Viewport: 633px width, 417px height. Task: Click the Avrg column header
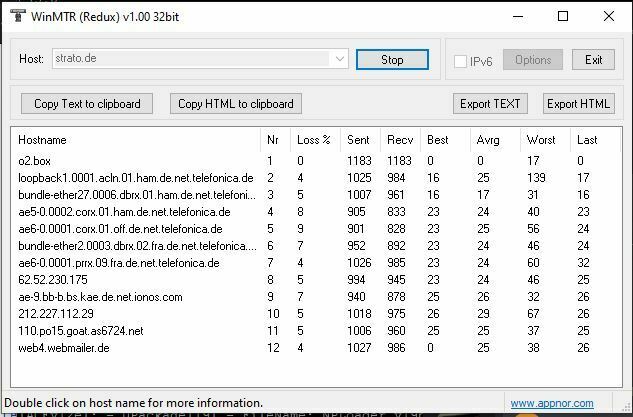495,140
